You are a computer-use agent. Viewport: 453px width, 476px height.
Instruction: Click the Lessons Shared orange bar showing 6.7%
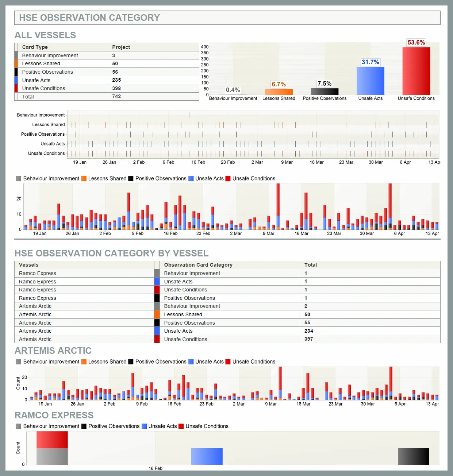[x=279, y=92]
